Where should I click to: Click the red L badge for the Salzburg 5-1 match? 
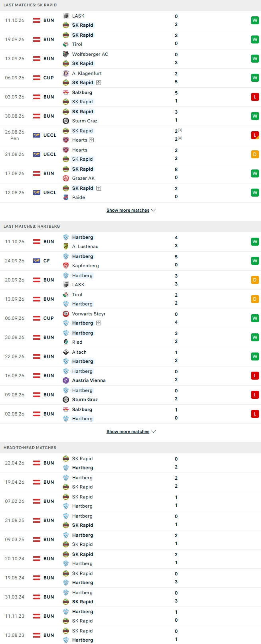coord(255,97)
